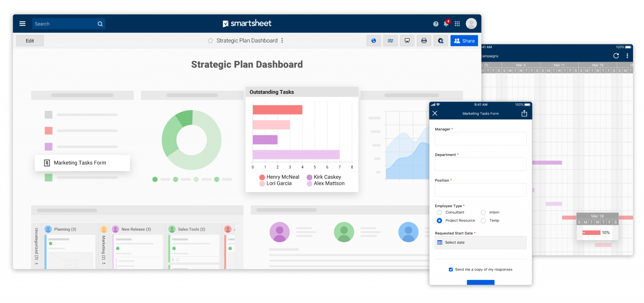
Task: Click the print icon
Action: [424, 41]
